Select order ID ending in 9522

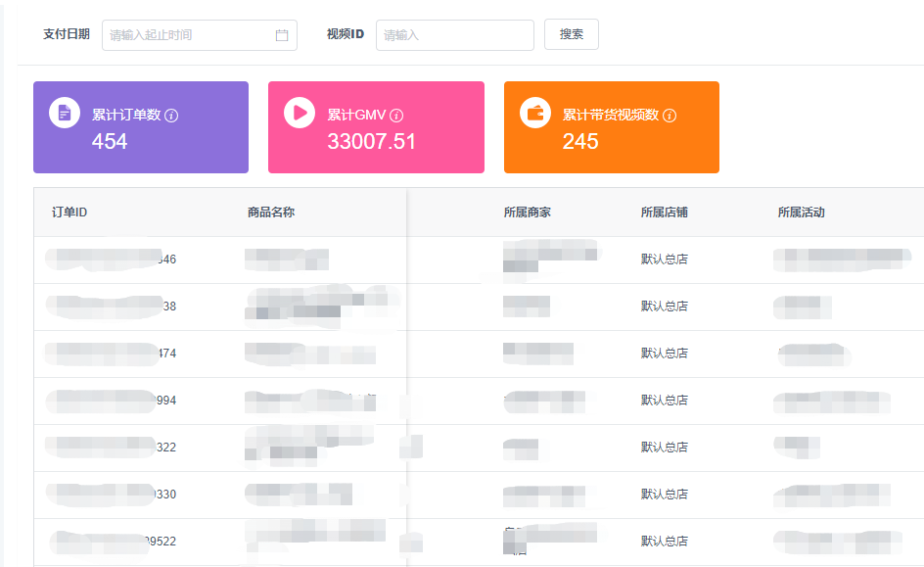pyautogui.click(x=114, y=542)
